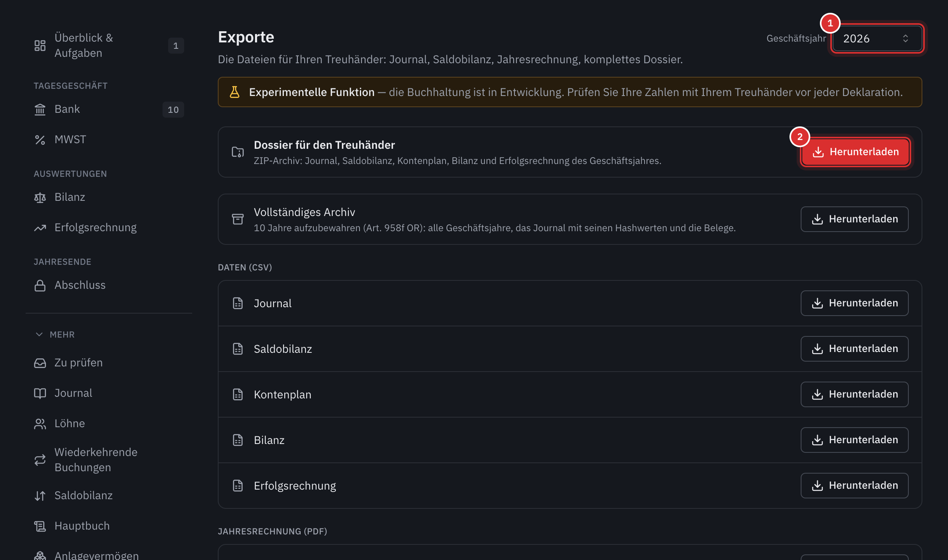Click the Löhne people icon

pos(40,424)
